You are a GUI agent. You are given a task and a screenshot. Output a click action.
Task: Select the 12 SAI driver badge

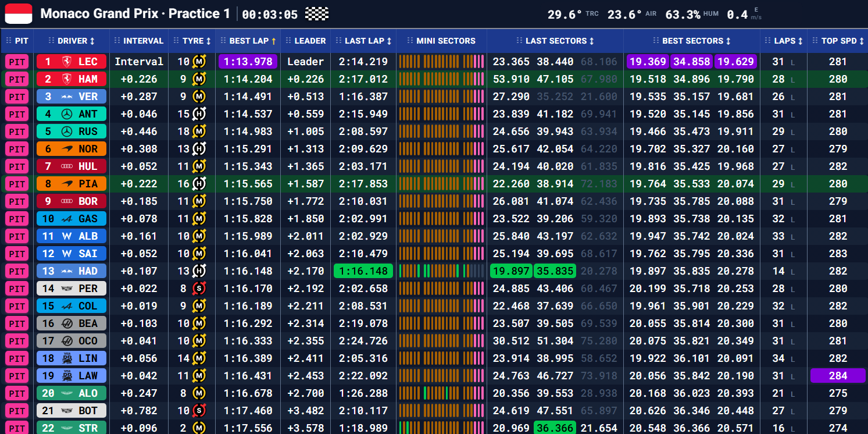(x=72, y=254)
